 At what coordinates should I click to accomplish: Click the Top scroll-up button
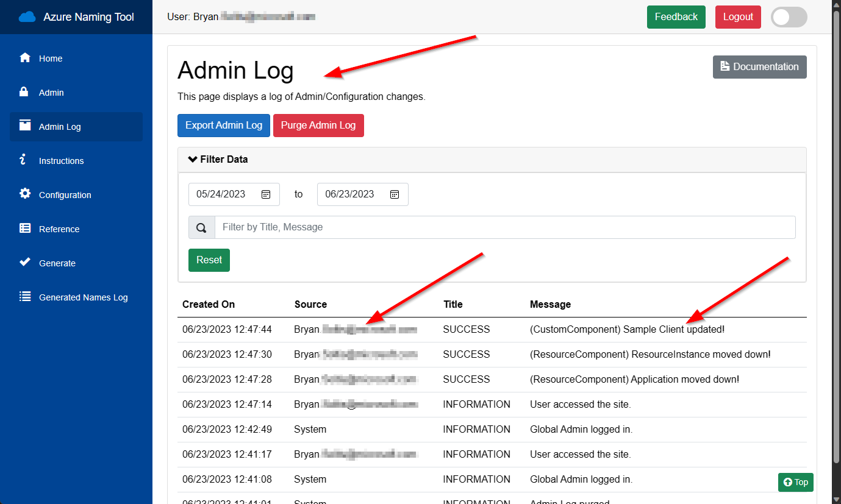click(795, 482)
